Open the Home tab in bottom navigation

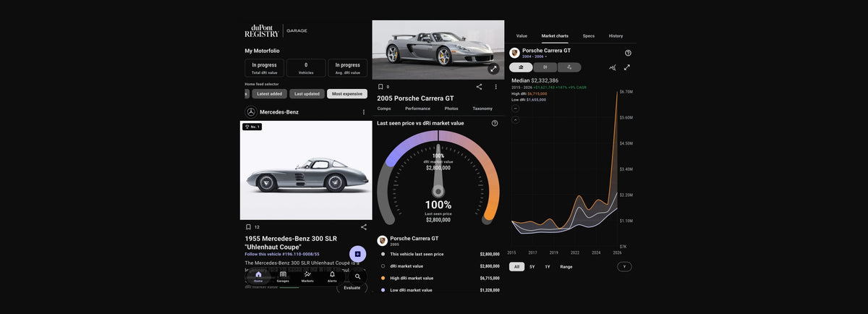[258, 276]
